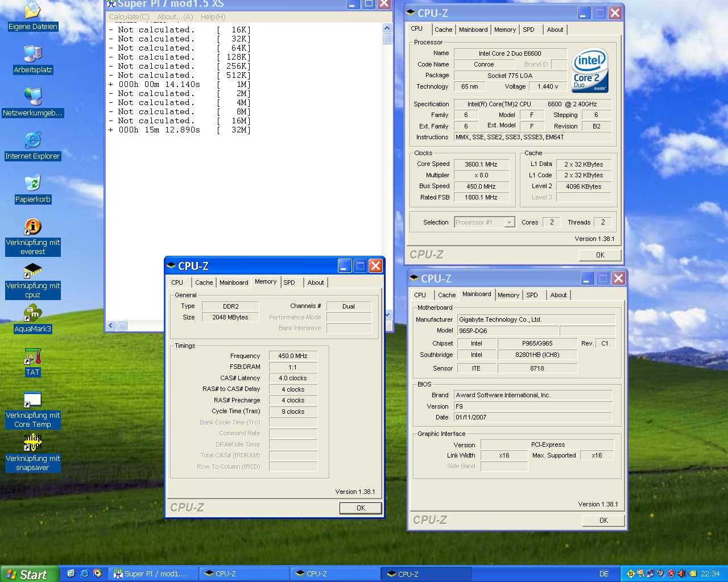The width and height of the screenshot is (728, 582).
Task: Open the Mainboard tab in CPU window
Action: pos(473,30)
